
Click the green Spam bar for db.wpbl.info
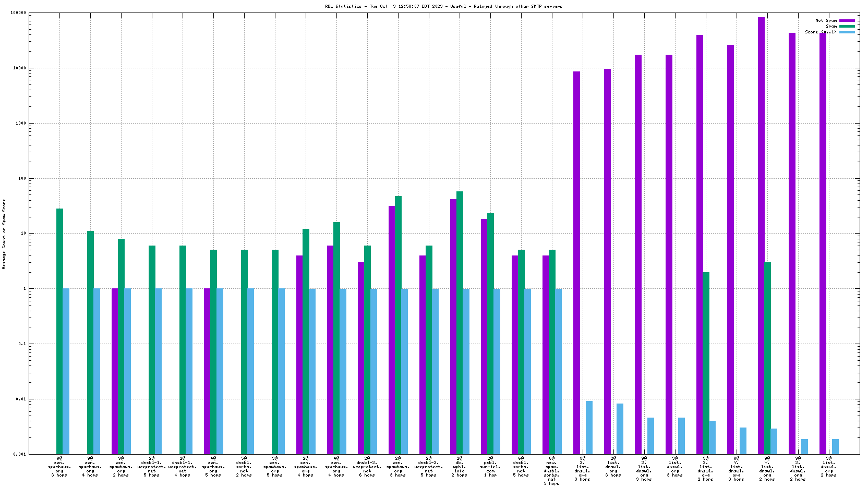tap(460, 322)
